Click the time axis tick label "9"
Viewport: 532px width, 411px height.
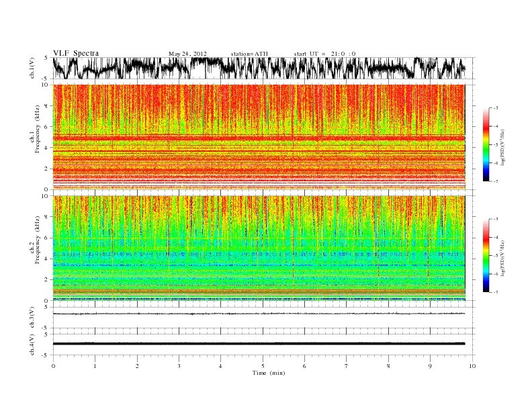430,366
